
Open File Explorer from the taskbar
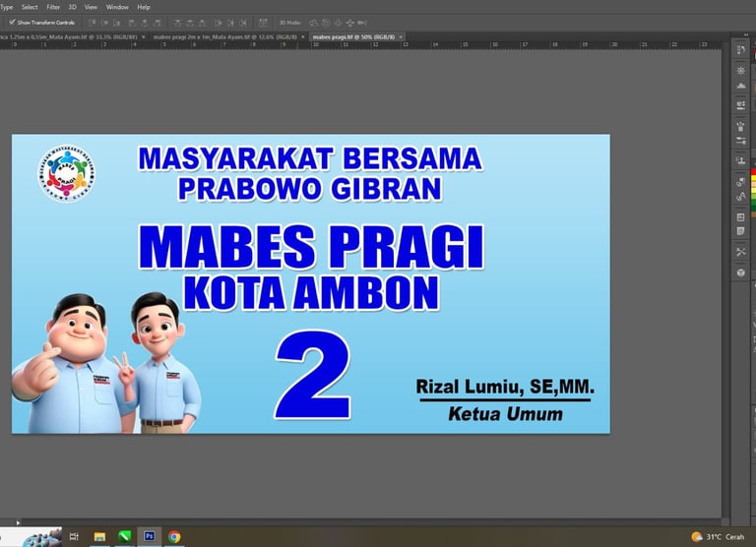point(99,536)
